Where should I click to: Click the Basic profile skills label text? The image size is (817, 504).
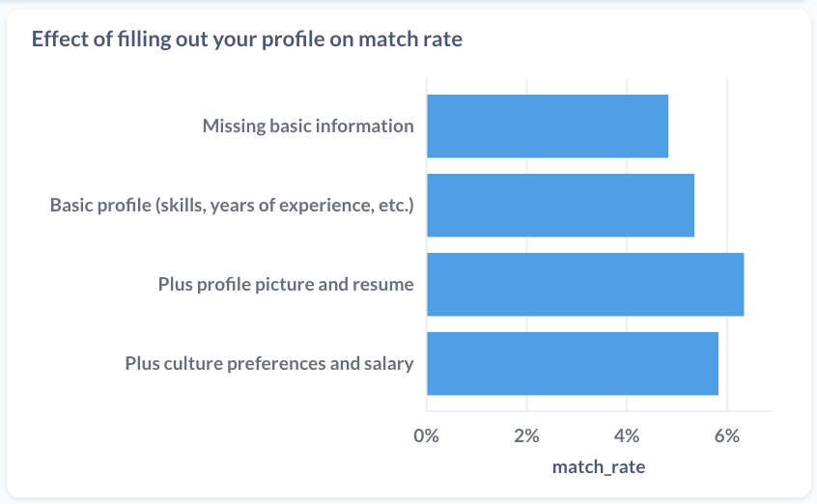pos(232,206)
